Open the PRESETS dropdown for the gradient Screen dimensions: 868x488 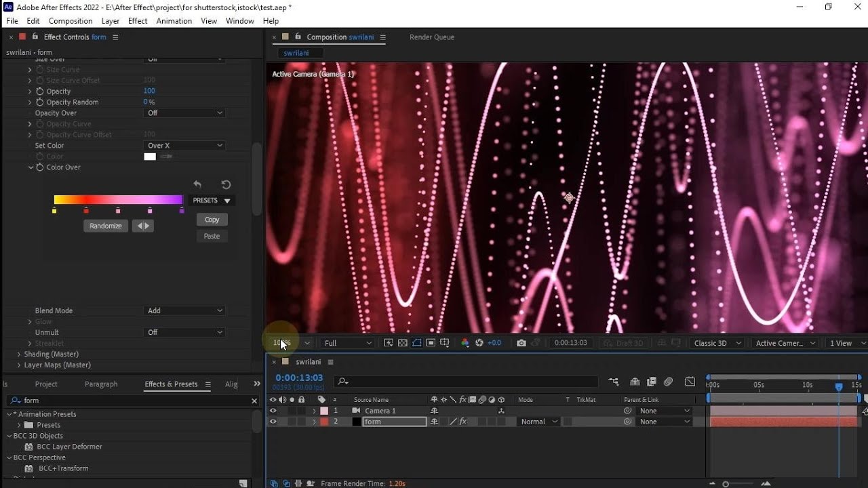coord(212,201)
